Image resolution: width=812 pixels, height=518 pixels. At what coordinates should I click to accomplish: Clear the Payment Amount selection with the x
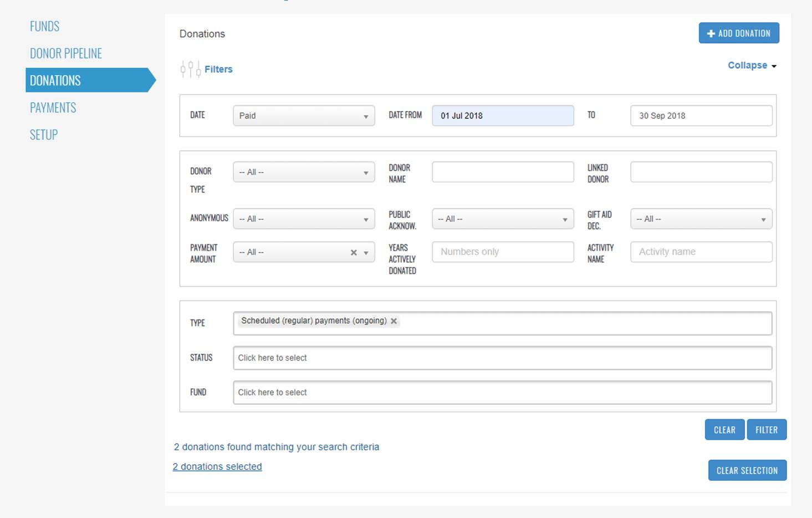354,252
